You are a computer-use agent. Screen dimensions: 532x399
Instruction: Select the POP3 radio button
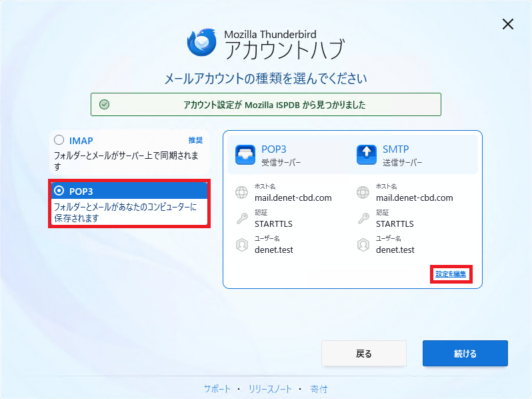tap(59, 191)
